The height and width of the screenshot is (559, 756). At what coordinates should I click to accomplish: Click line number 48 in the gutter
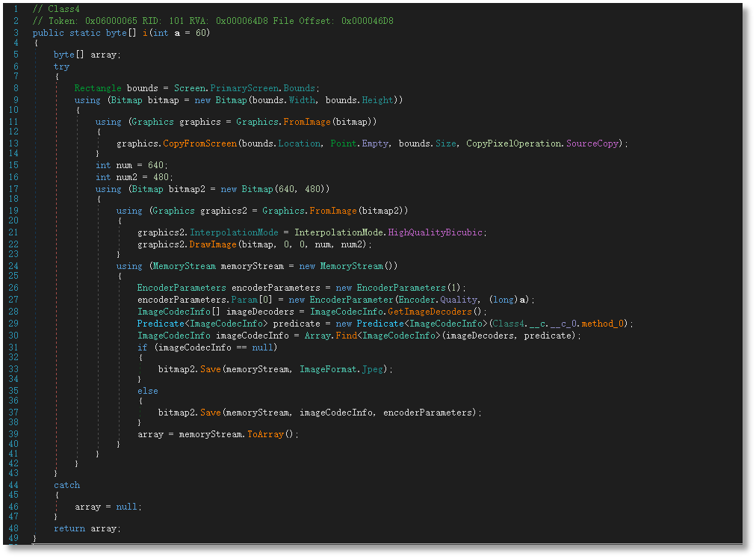coord(13,528)
